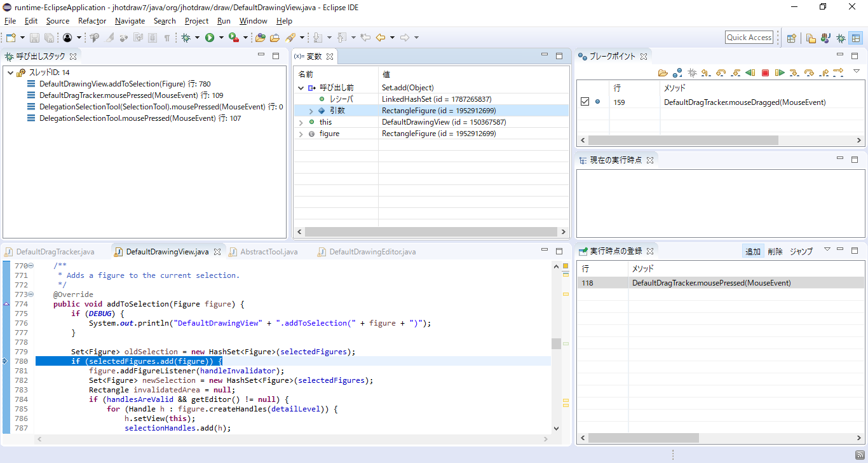Open the breakpoints view menu triangle
This screenshot has height=463, width=868.
click(x=857, y=71)
